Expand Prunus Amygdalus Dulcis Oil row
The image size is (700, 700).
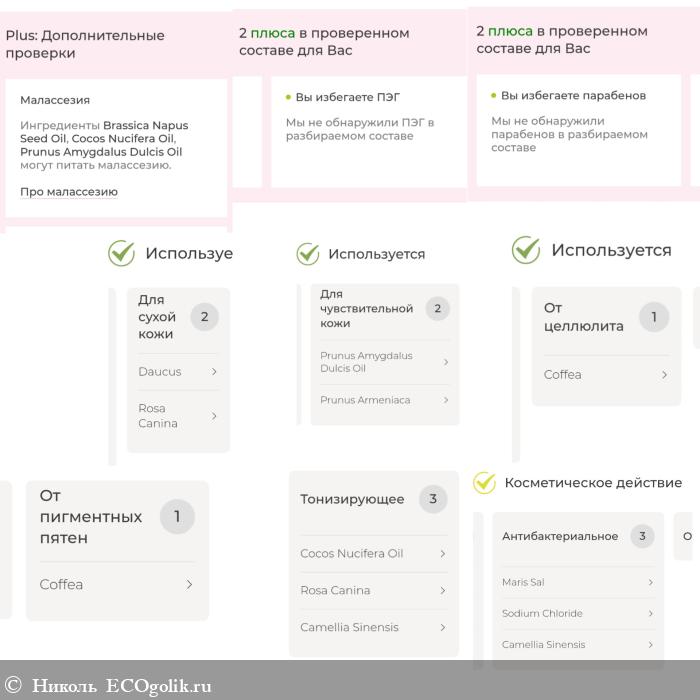click(x=445, y=362)
